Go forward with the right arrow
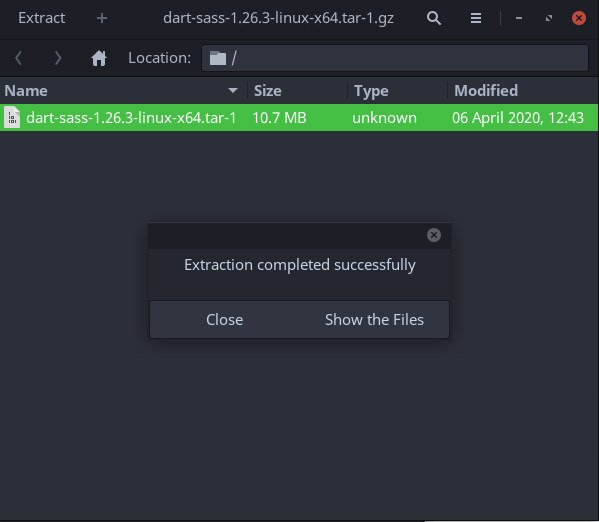The width and height of the screenshot is (599, 522). click(x=58, y=58)
